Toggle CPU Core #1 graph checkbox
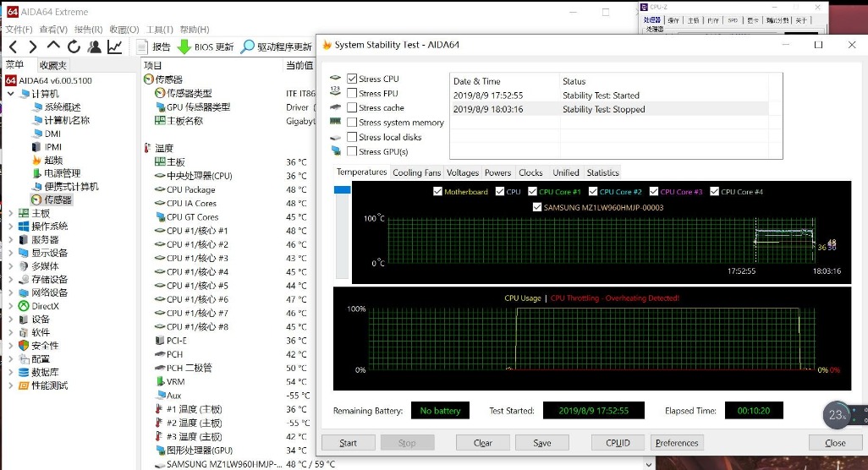The height and width of the screenshot is (470, 868). tap(532, 191)
